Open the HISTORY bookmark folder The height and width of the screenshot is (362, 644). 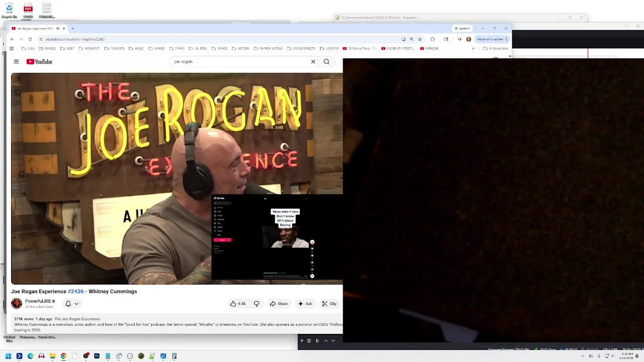coord(240,49)
